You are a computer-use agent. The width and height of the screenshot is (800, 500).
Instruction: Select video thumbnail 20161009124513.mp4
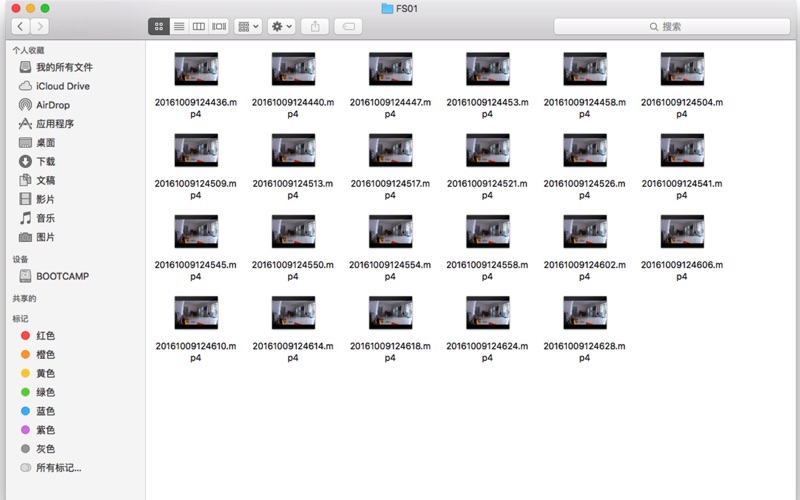click(x=293, y=150)
